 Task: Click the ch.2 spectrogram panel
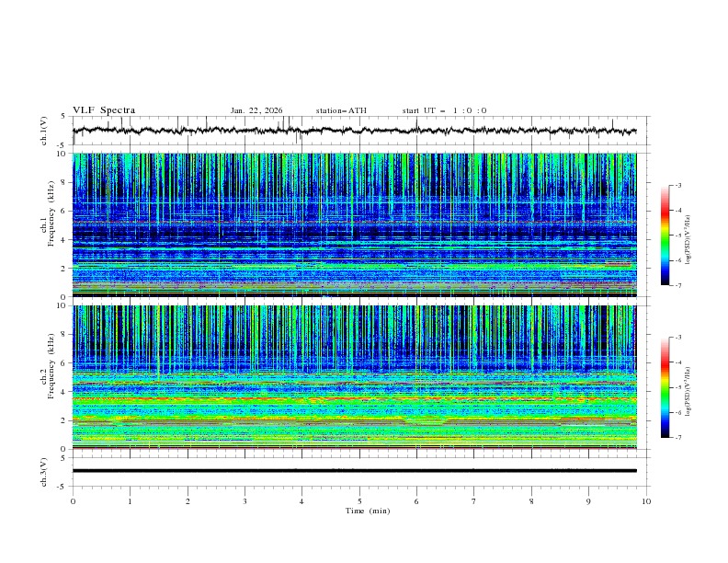pos(355,377)
